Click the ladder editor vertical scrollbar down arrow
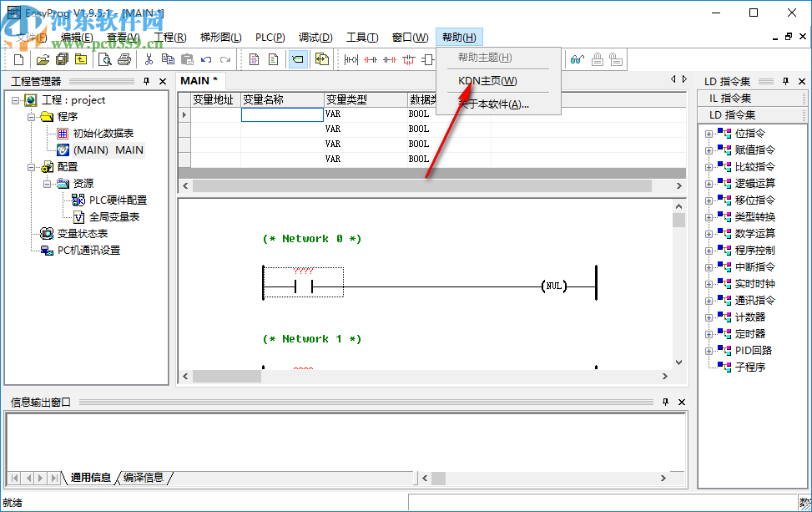 tap(679, 362)
